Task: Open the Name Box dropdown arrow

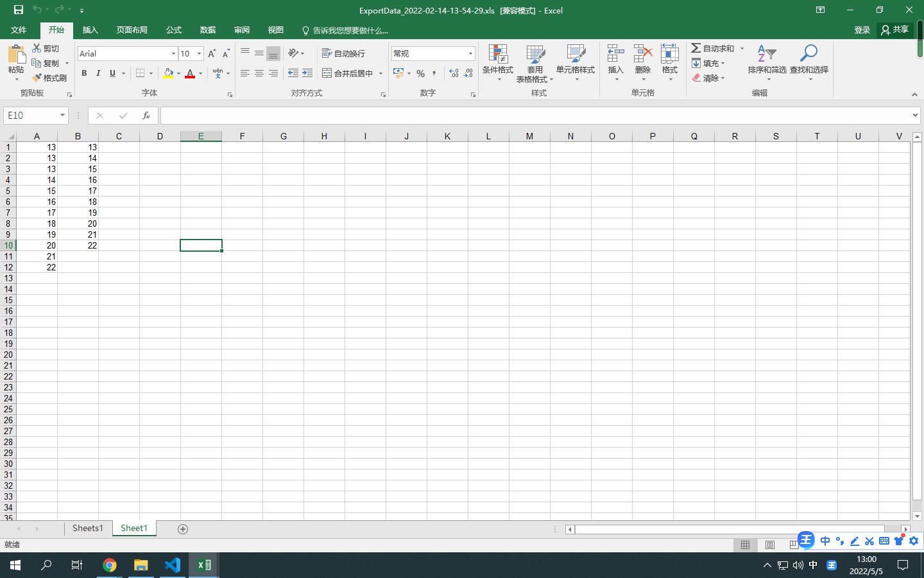Action: pyautogui.click(x=62, y=116)
